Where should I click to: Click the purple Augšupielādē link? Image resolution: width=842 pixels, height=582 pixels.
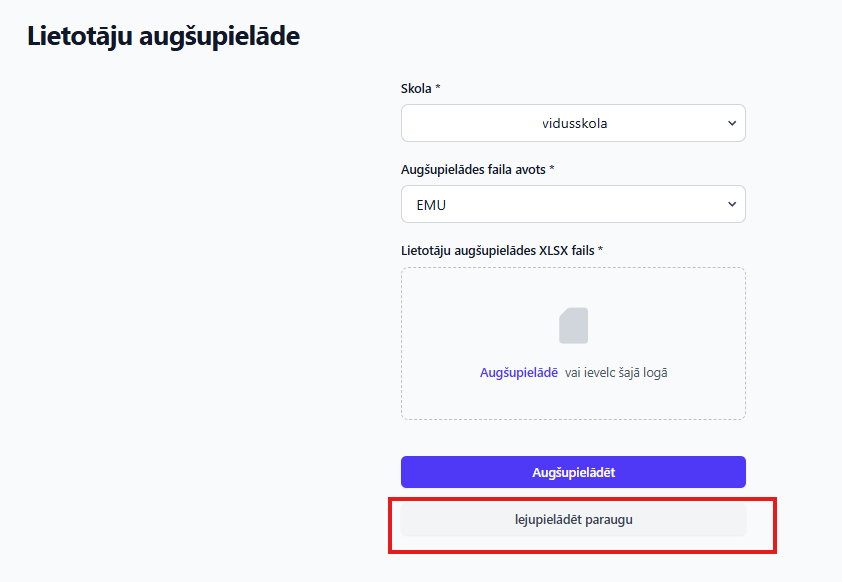519,373
